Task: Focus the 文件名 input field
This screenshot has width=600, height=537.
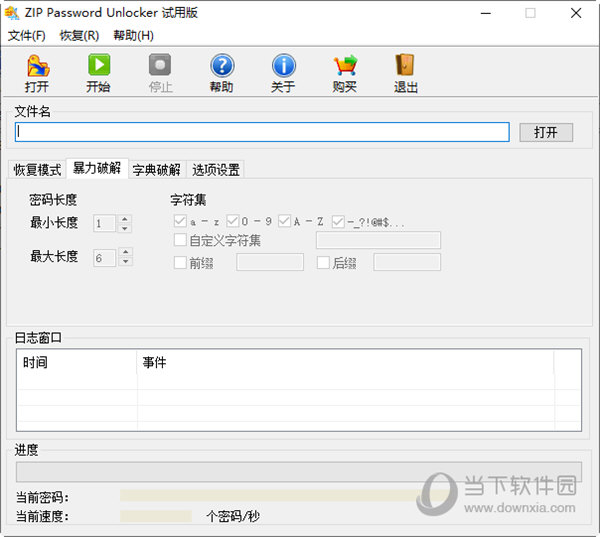Action: [x=262, y=132]
